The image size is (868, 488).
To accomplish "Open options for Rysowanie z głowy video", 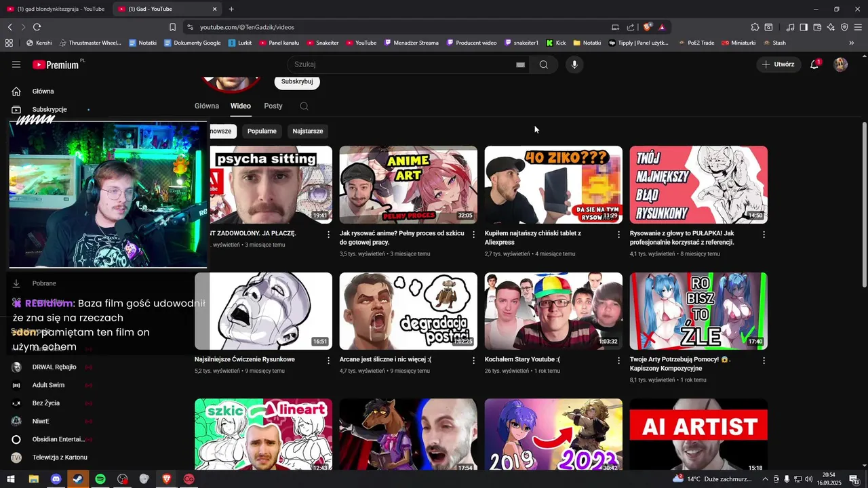I will 764,235.
